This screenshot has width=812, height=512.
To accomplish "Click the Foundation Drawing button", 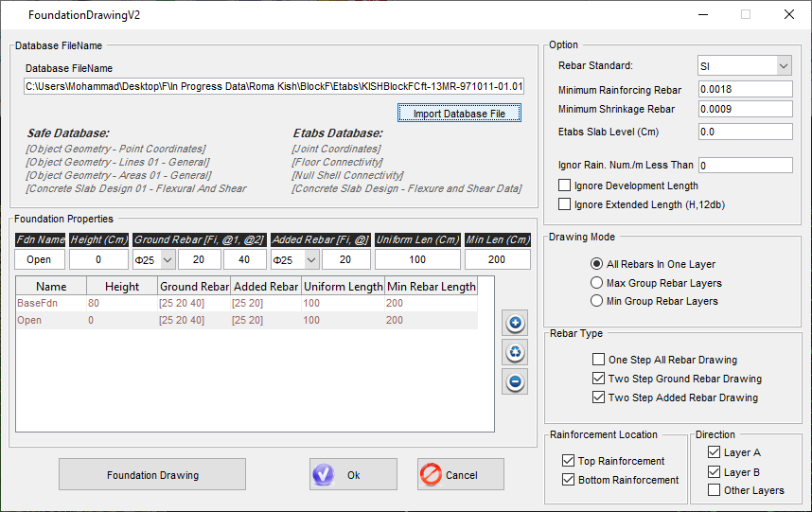I will tap(152, 474).
